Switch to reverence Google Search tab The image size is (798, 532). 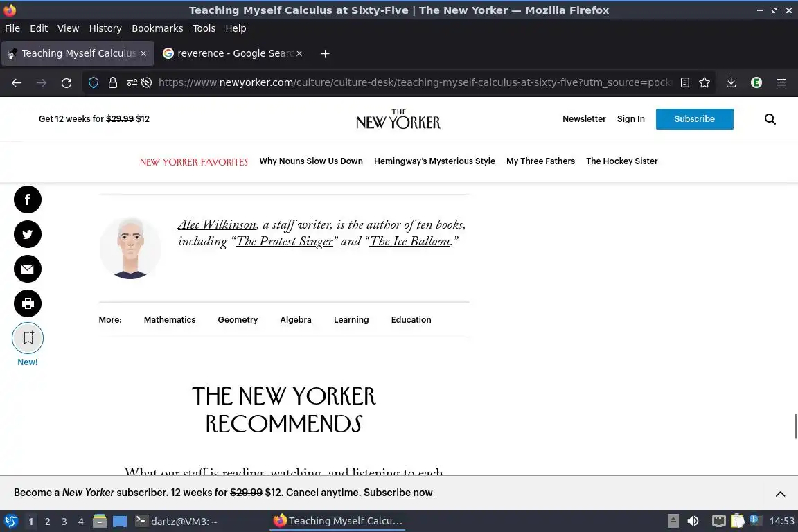[x=233, y=53]
